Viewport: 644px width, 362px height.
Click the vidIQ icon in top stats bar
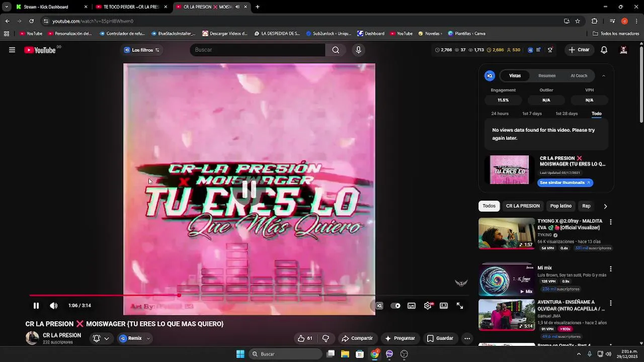[x=530, y=50]
